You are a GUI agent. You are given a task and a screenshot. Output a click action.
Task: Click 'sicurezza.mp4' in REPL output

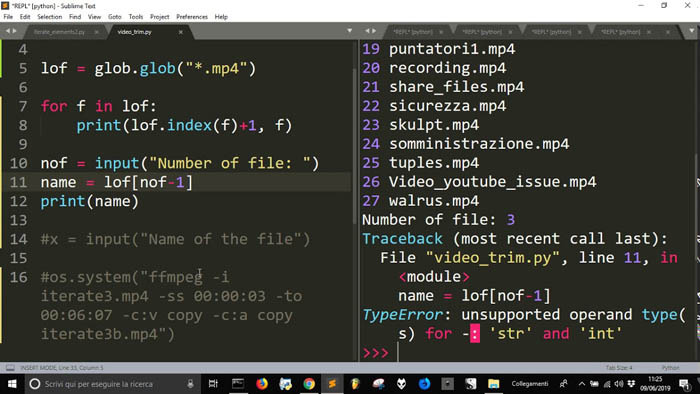coord(447,106)
